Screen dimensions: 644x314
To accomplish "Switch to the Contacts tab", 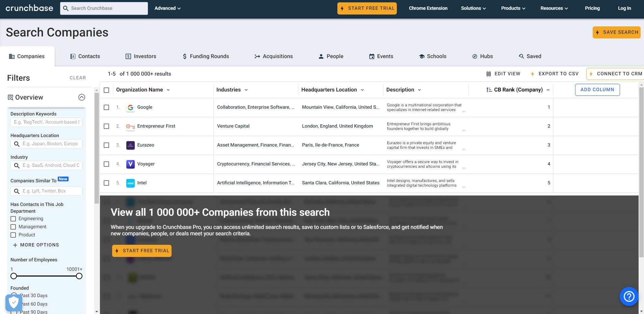I will [85, 56].
